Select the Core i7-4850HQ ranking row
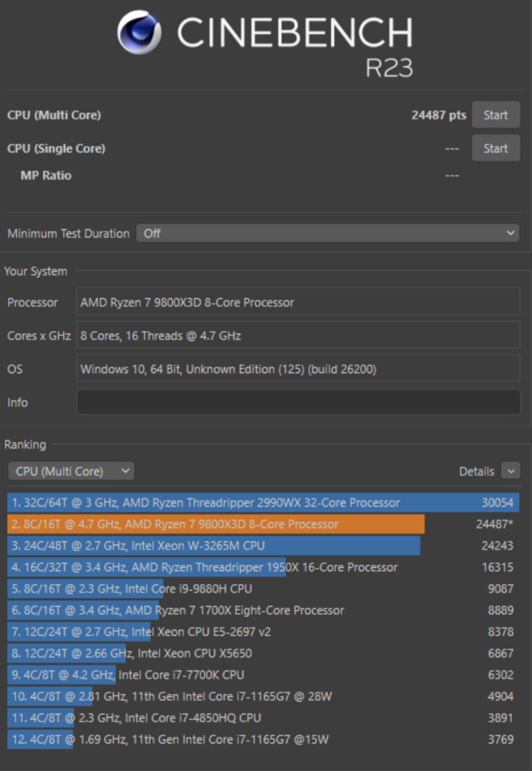The image size is (532, 771). [263, 718]
